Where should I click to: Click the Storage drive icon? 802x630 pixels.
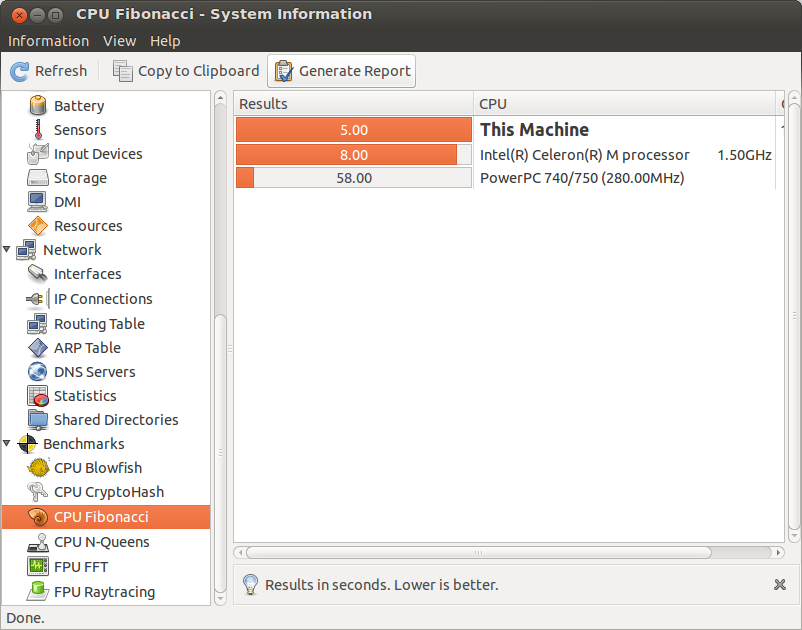(38, 178)
